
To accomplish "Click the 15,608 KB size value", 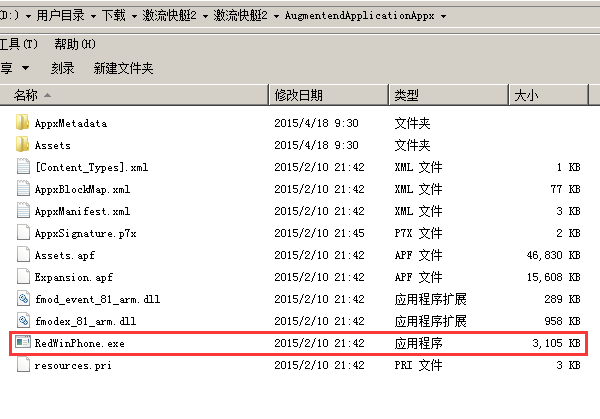I will 553,277.
